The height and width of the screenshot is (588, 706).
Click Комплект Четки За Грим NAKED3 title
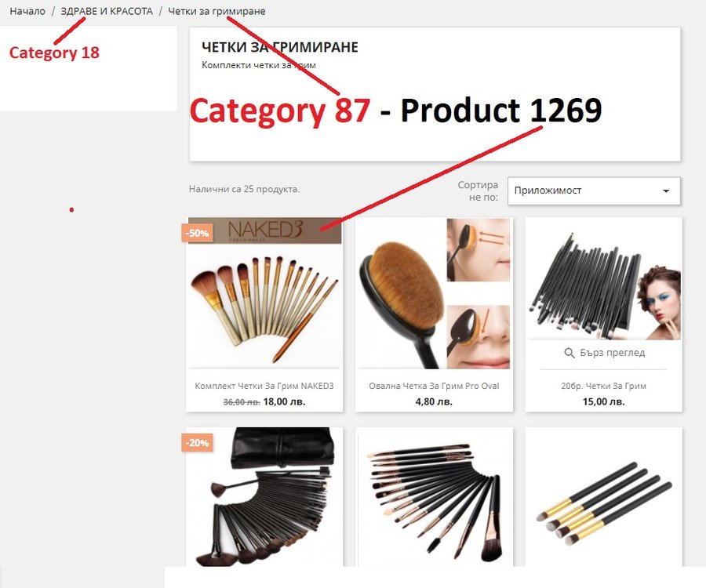click(264, 386)
